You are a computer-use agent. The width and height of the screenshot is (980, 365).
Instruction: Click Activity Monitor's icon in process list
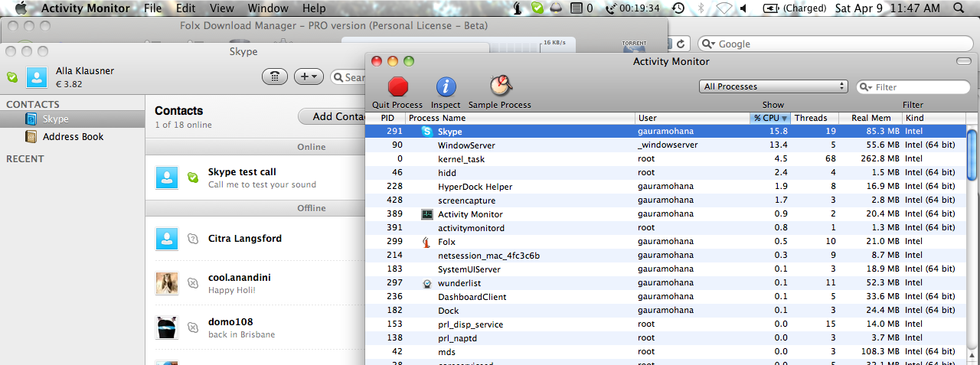[426, 214]
